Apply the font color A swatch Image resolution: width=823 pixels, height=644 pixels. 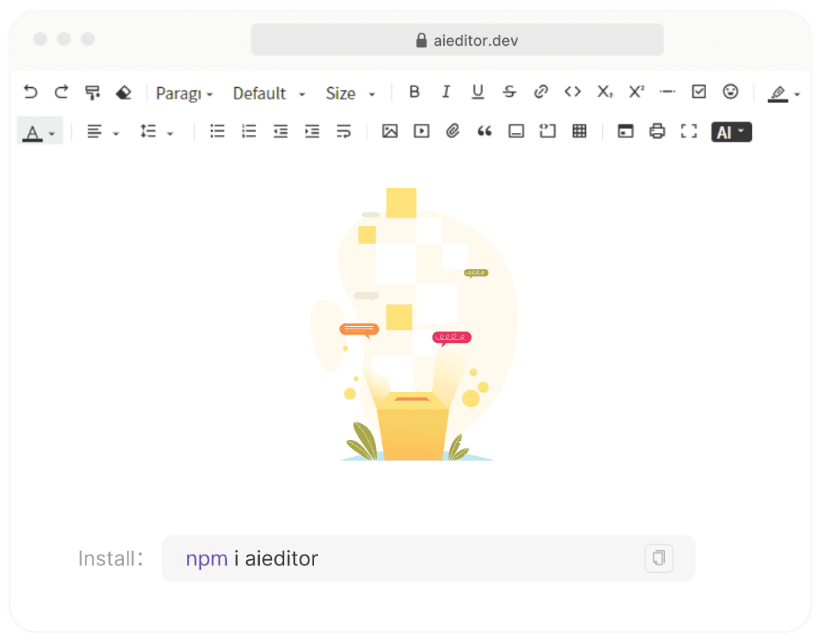point(33,134)
